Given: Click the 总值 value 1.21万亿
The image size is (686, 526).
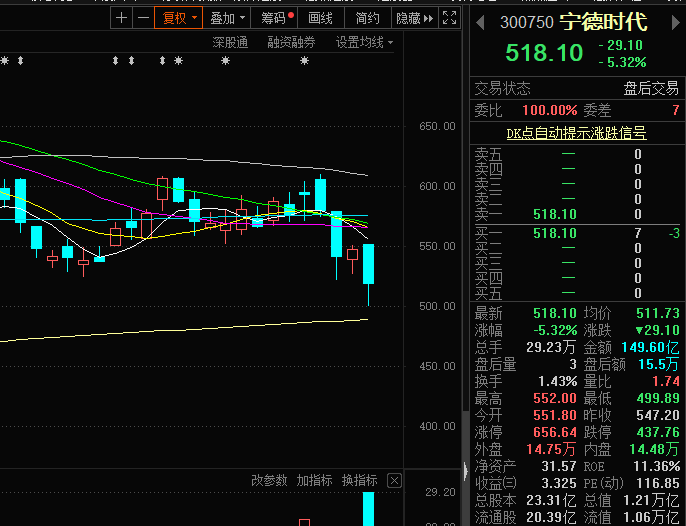Looking at the screenshot, I should 651,501.
